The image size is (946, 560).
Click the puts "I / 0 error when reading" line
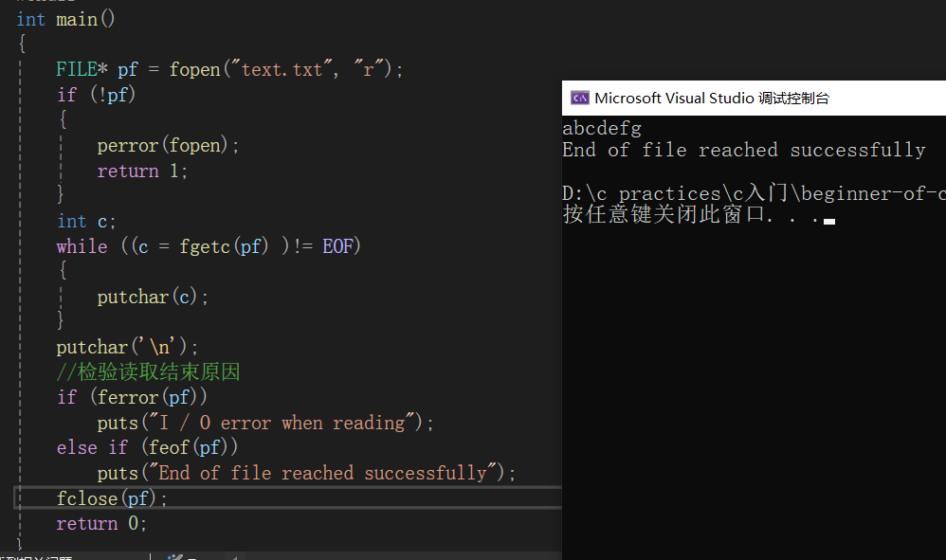265,424
